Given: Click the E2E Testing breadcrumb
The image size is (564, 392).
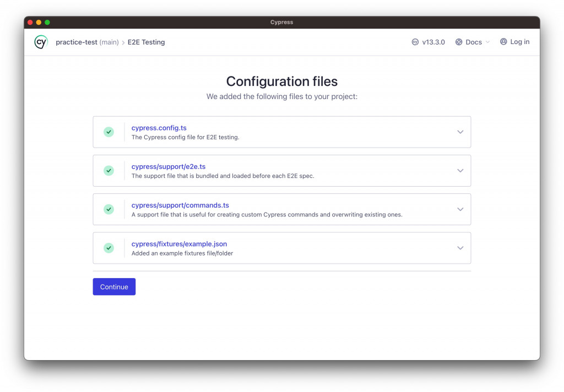Looking at the screenshot, I should coord(146,42).
